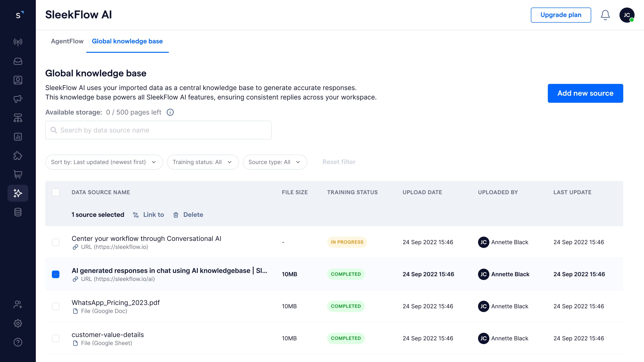
Task: Open the inbox icon in sidebar
Action: pos(18,61)
